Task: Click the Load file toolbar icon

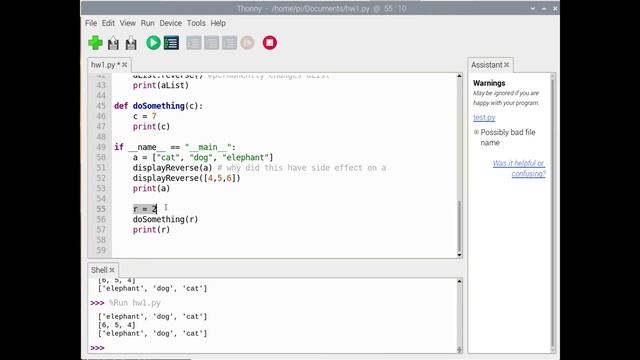Action: (113, 43)
